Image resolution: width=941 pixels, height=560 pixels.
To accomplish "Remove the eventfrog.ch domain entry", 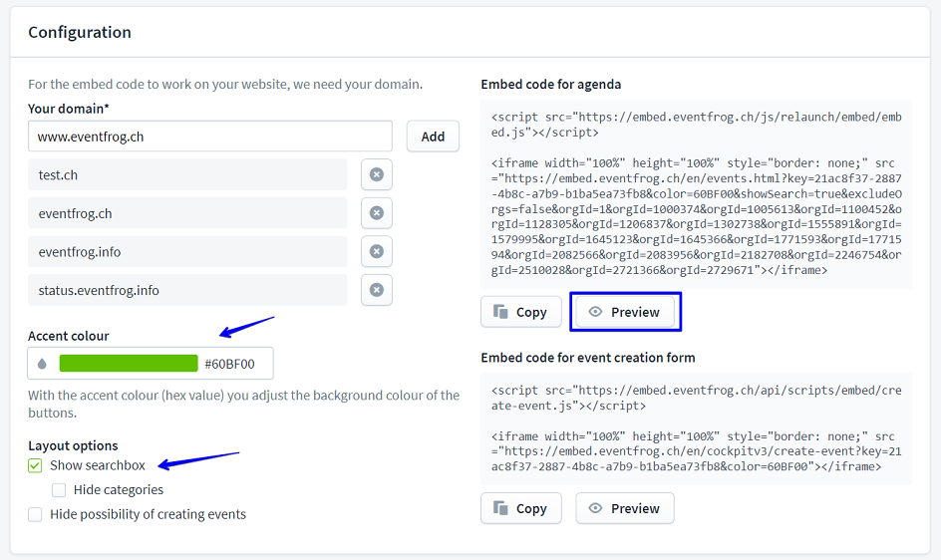I will pyautogui.click(x=376, y=212).
